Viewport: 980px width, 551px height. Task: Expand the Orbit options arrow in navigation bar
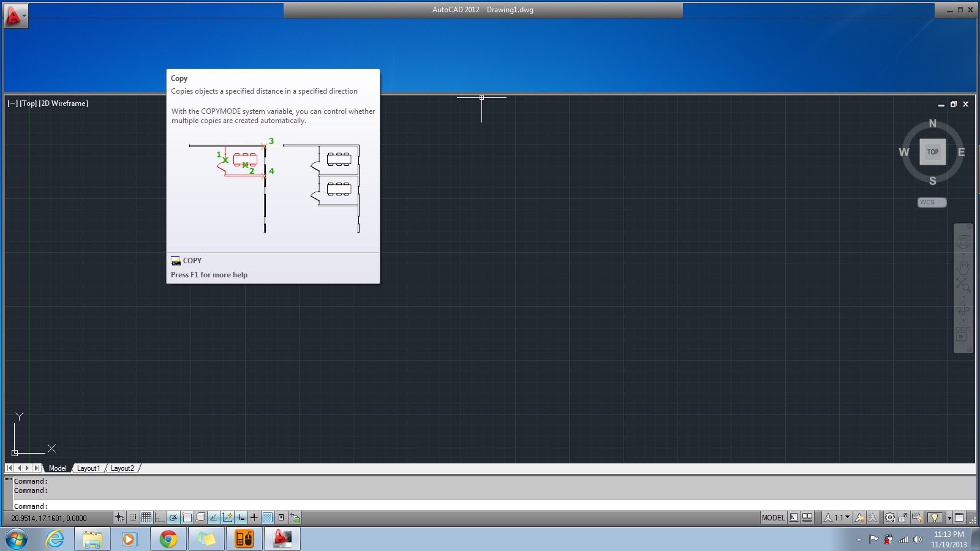963,320
